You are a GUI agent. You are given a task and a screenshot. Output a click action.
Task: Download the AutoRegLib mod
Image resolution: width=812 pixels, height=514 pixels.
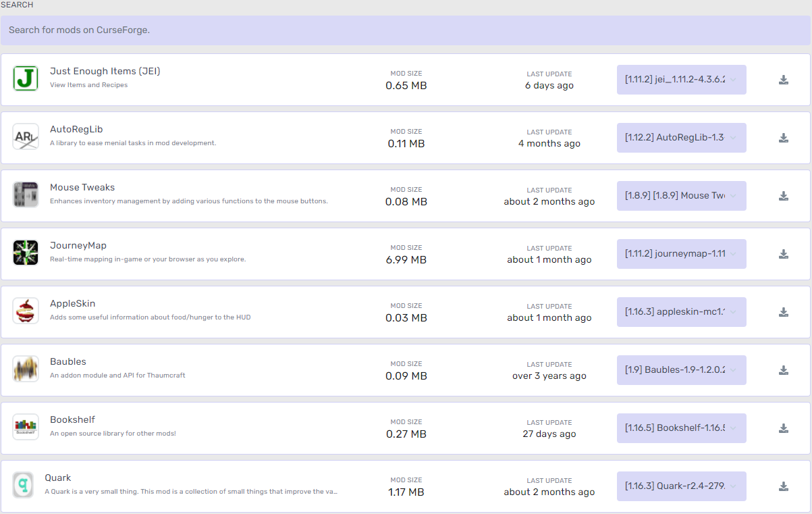click(784, 138)
